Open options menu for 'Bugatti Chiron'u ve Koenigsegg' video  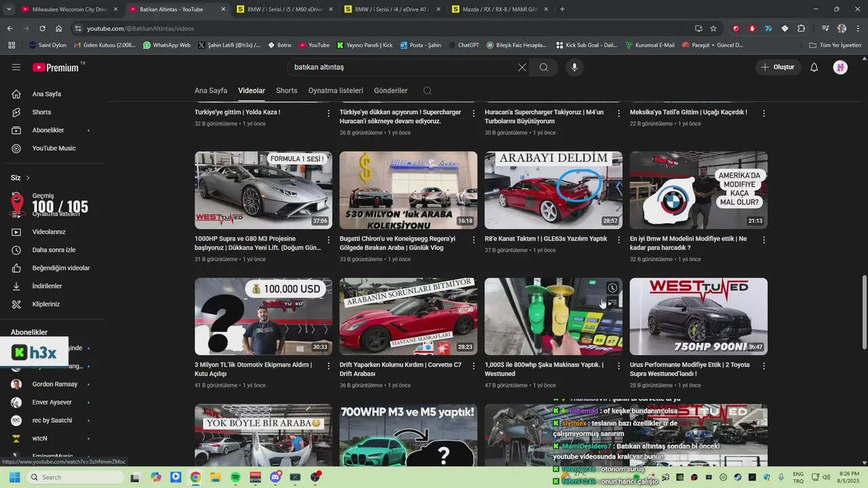pyautogui.click(x=473, y=240)
